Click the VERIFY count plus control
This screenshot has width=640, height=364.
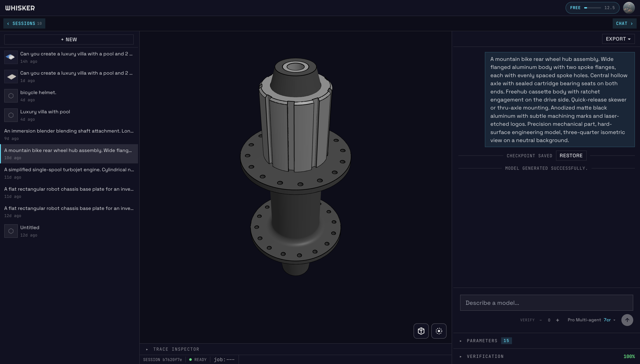pos(558,320)
